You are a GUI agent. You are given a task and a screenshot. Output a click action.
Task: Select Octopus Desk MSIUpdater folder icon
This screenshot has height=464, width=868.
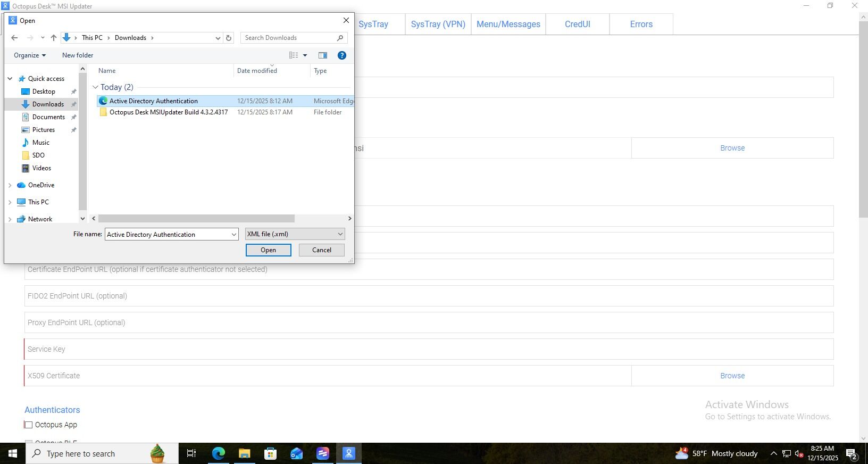tap(103, 112)
